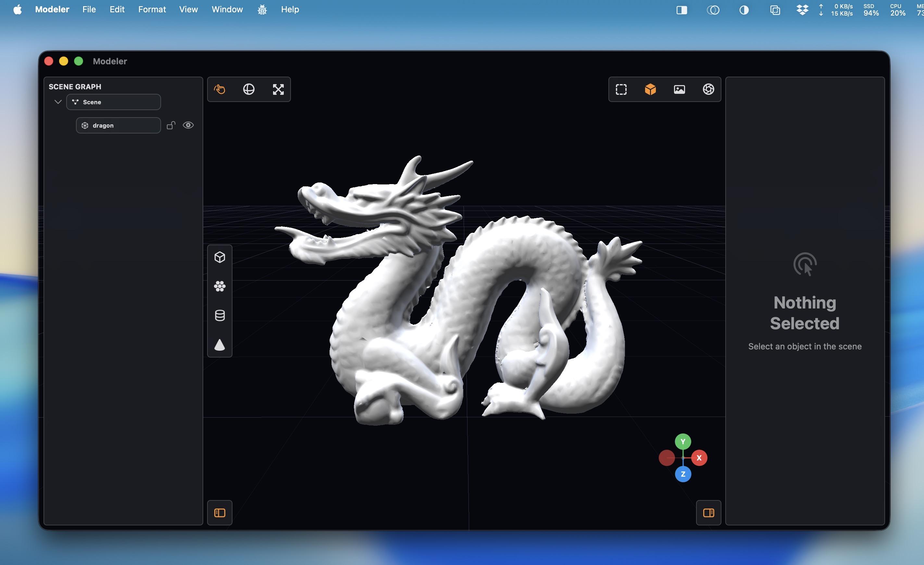Click the Y axis gizmo handle

click(683, 442)
